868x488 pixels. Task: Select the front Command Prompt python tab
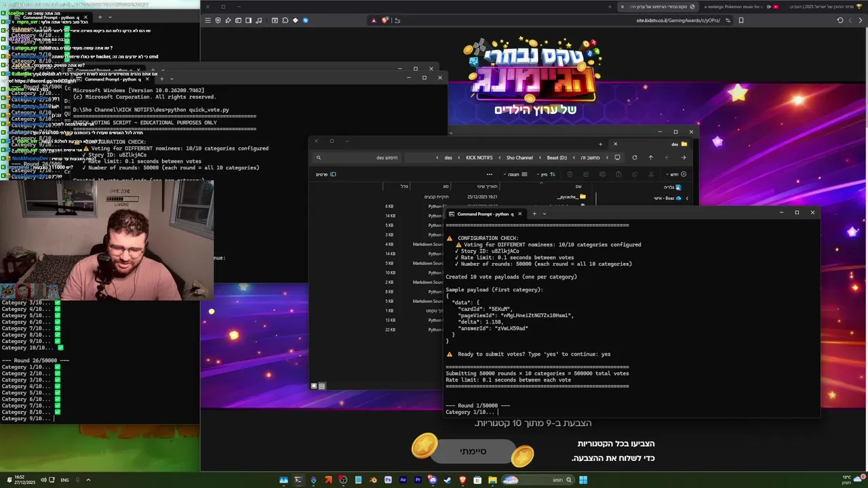point(484,213)
